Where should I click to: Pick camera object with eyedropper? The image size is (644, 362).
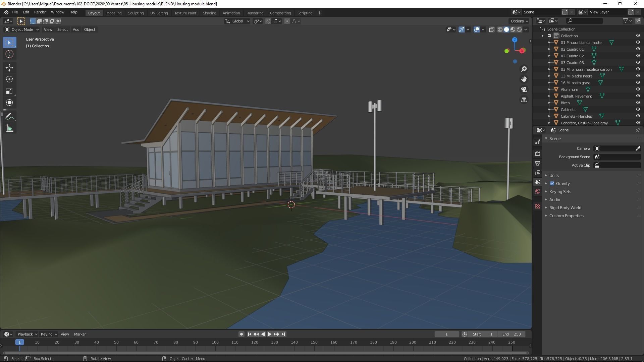click(x=638, y=148)
